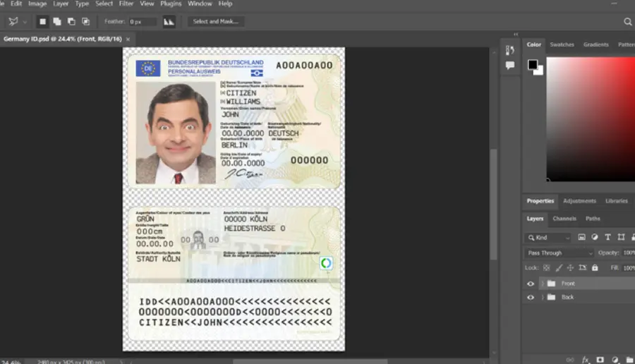Screen dimensions: 635x364
Task: Expand the Front group chevron
Action: pos(543,284)
